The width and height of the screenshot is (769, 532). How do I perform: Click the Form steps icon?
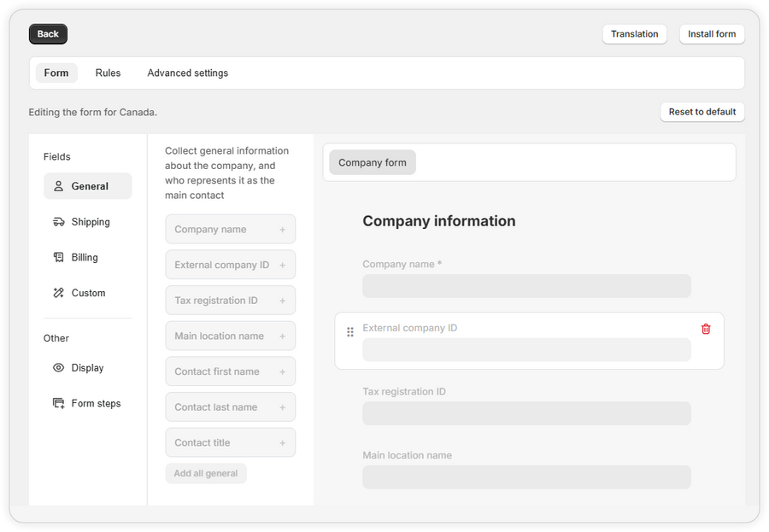pyautogui.click(x=58, y=404)
